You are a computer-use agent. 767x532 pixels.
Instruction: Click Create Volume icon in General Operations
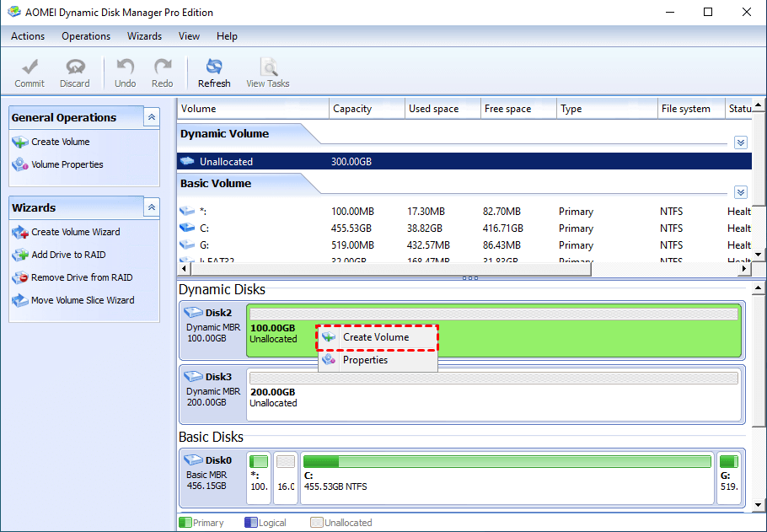(20, 142)
